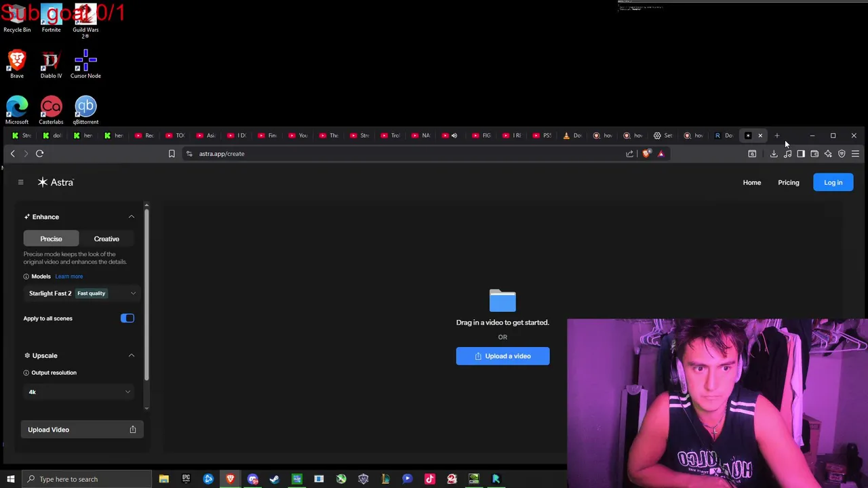Open the hamburger sidebar menu

click(20, 182)
